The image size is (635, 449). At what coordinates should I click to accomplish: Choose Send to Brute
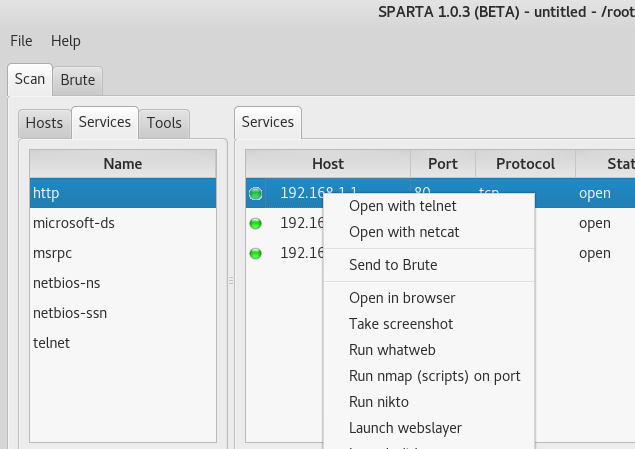pyautogui.click(x=429, y=265)
